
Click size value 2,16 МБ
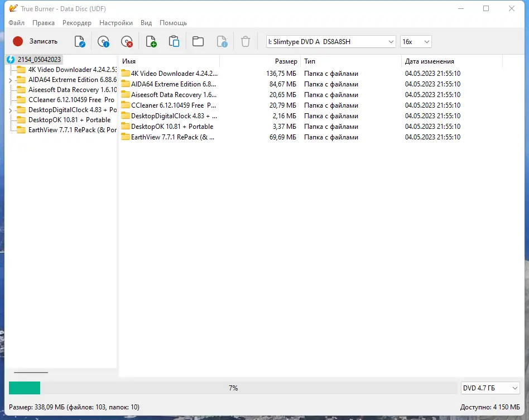pyautogui.click(x=285, y=115)
